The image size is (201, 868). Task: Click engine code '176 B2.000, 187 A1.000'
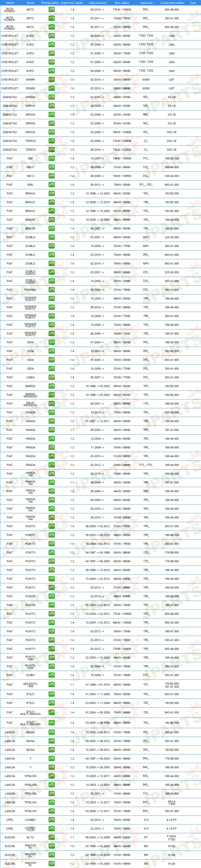coord(172,685)
